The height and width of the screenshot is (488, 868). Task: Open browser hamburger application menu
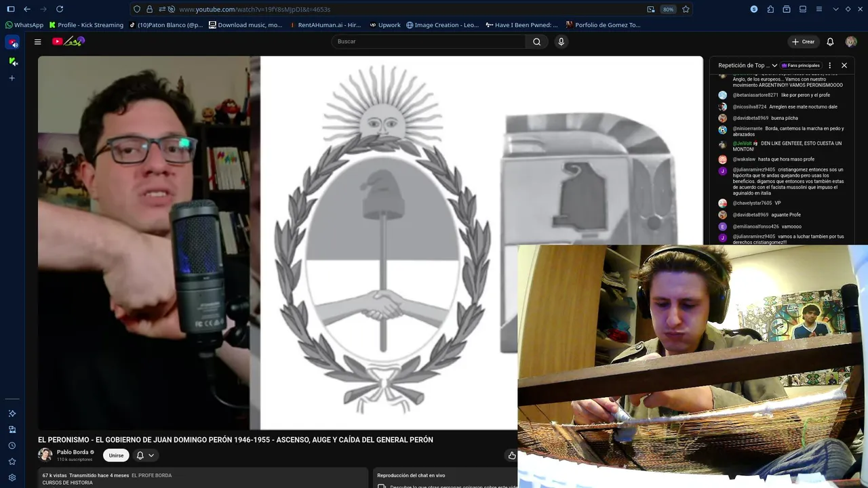click(x=819, y=9)
